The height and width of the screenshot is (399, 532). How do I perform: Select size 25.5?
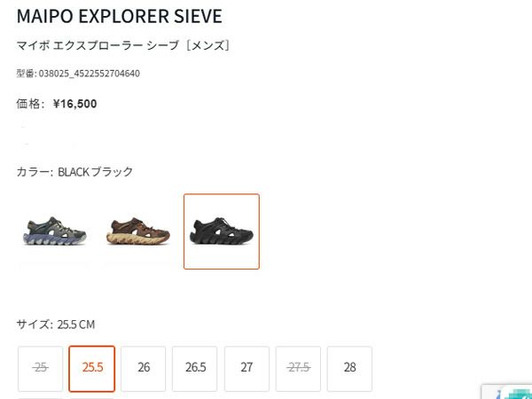[92, 368]
